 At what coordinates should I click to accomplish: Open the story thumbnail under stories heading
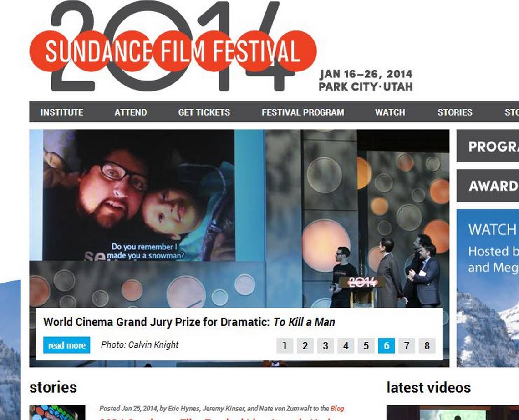click(x=57, y=412)
